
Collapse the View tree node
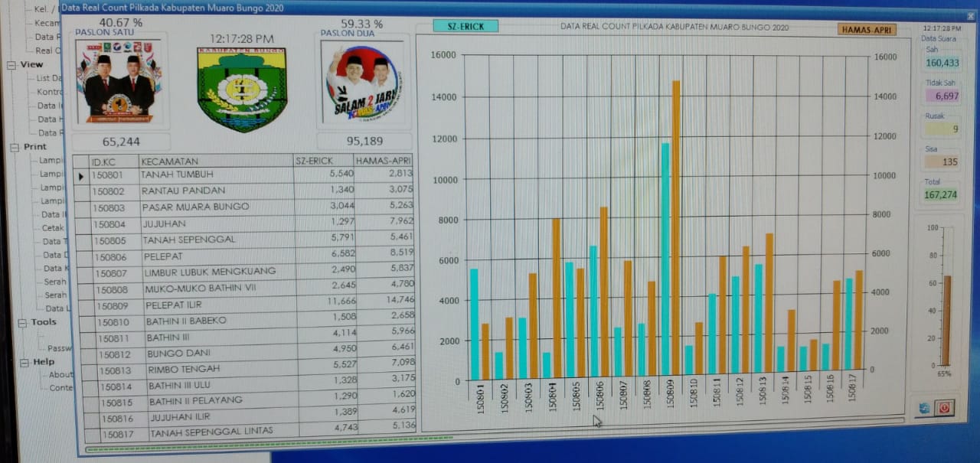click(11, 65)
